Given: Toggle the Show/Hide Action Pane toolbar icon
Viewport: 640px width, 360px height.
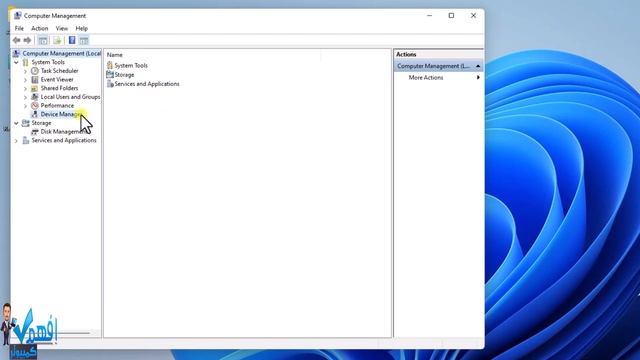Looking at the screenshot, I should pyautogui.click(x=84, y=40).
